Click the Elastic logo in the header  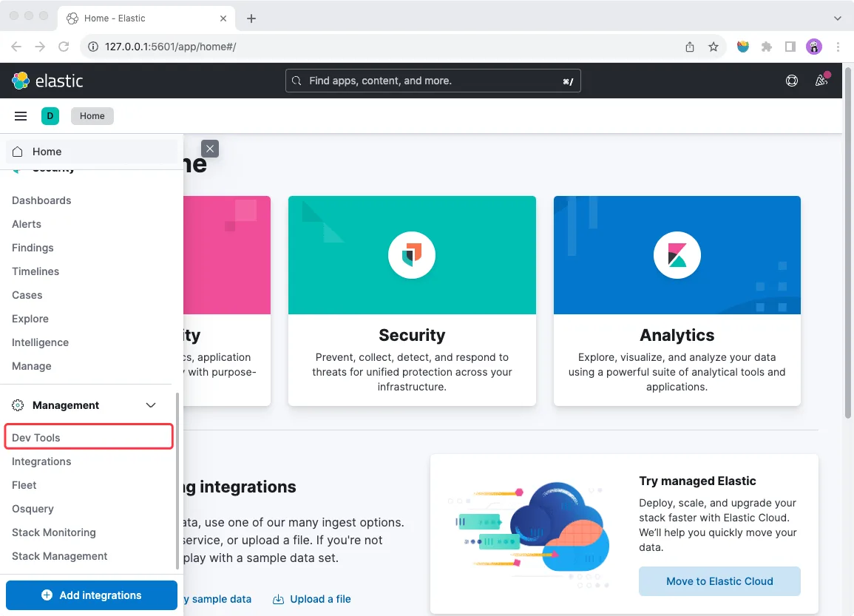pyautogui.click(x=47, y=81)
